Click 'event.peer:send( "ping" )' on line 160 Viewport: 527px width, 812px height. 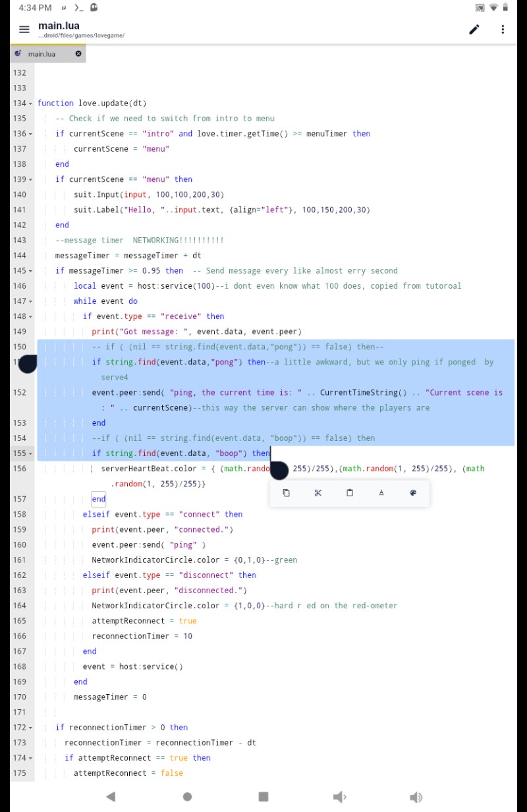[x=149, y=545]
